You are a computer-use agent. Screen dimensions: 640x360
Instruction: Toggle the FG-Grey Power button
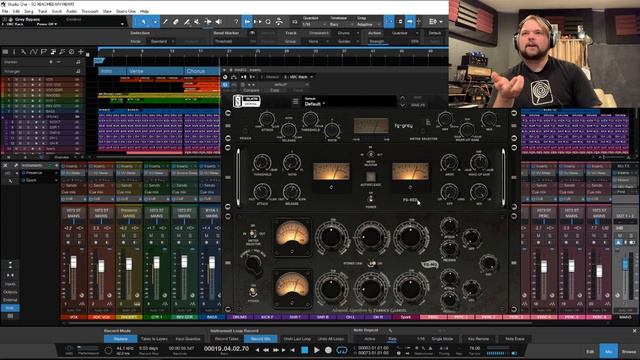tap(245, 131)
